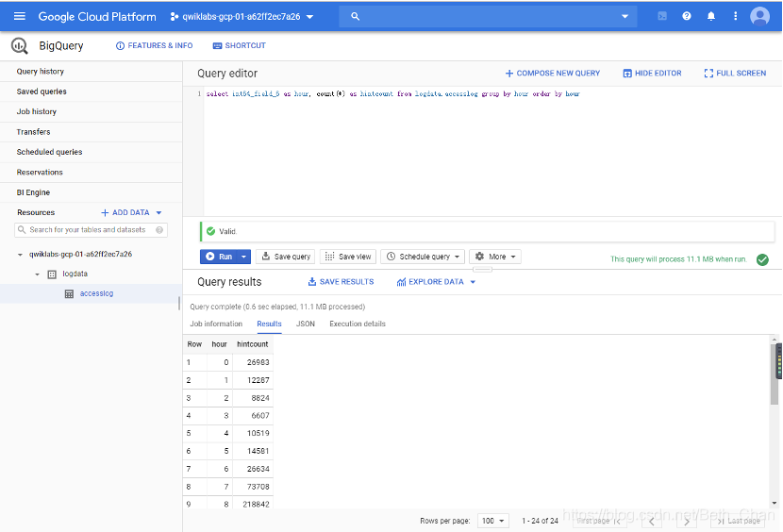The width and height of the screenshot is (783, 532).
Task: Select accesslog table in resources
Action: tap(96, 293)
